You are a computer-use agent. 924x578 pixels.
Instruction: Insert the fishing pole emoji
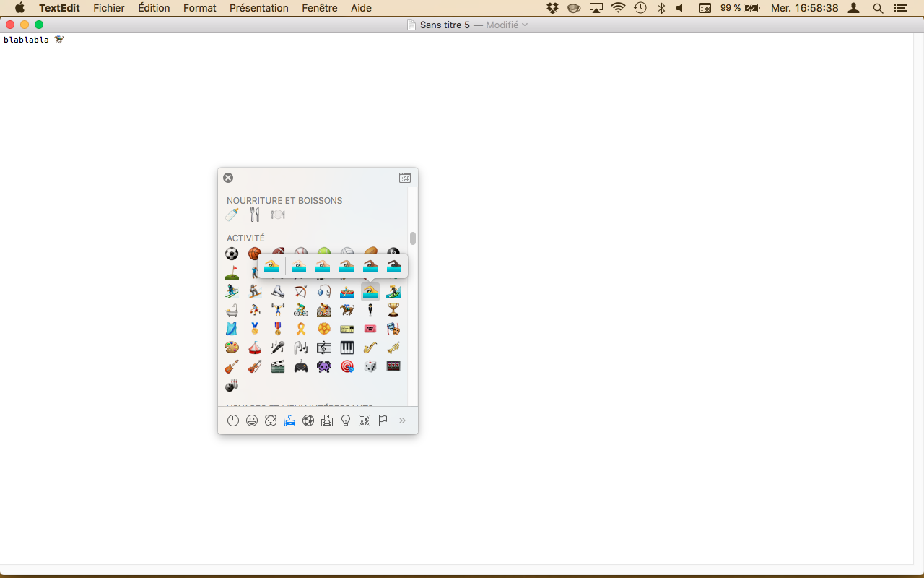coord(324,291)
